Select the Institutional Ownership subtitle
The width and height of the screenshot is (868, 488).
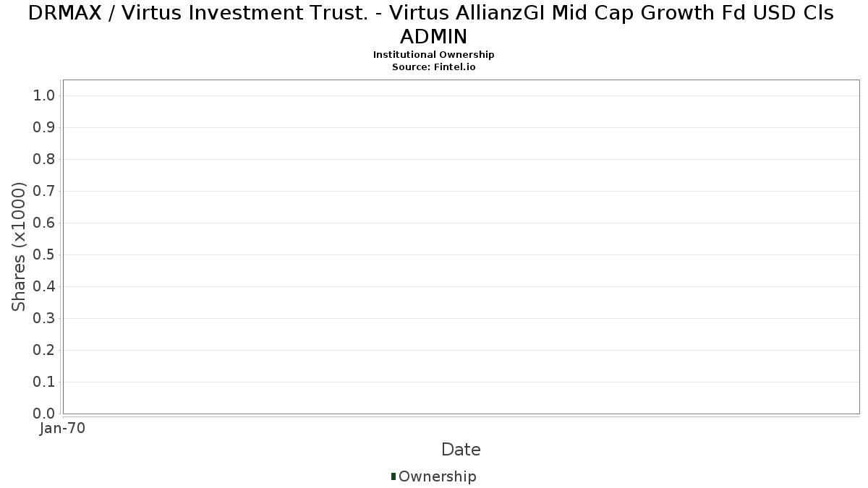433,55
